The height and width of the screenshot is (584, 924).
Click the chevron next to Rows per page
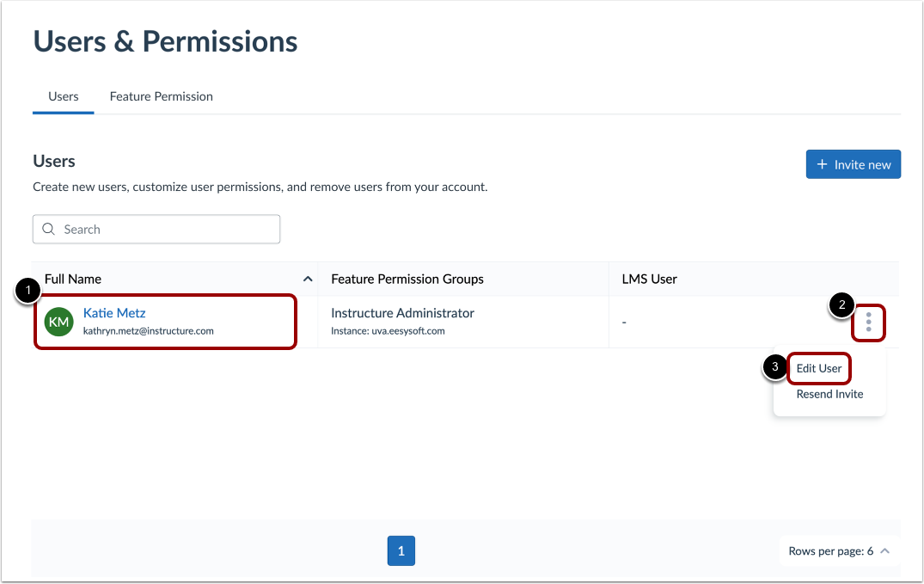pos(886,550)
